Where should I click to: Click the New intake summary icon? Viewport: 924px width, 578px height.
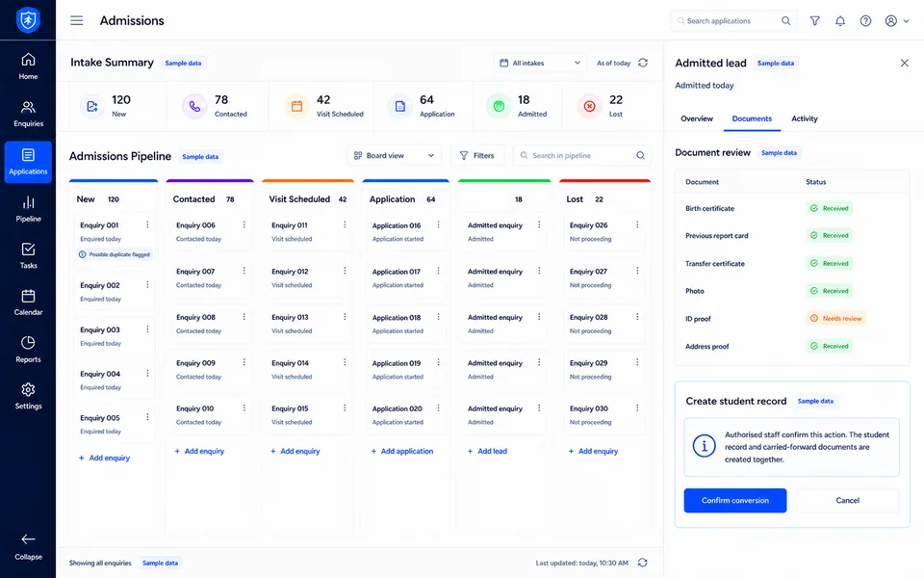(x=92, y=106)
